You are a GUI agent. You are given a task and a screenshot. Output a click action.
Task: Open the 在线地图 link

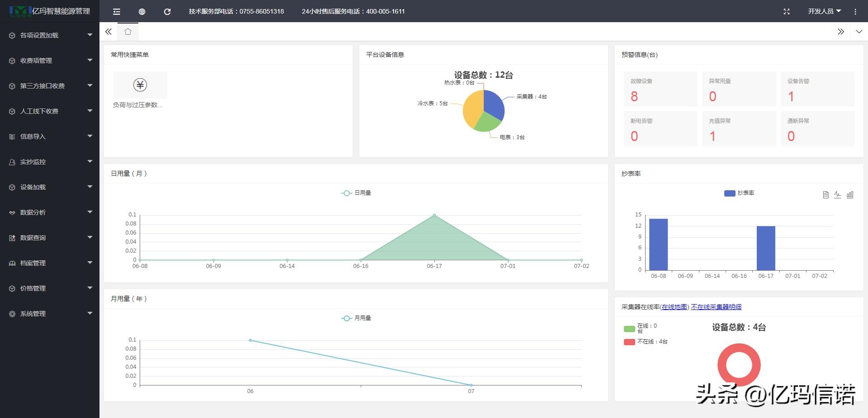pyautogui.click(x=674, y=307)
